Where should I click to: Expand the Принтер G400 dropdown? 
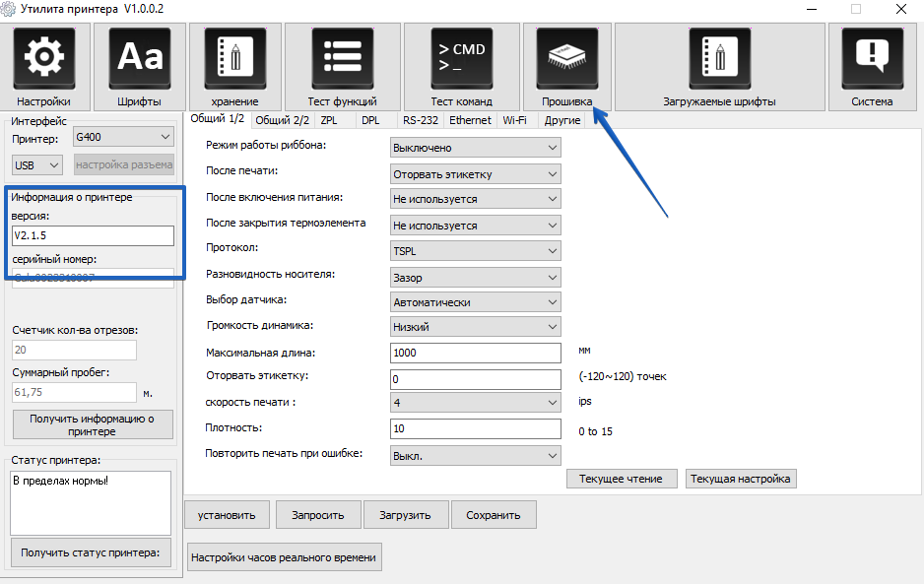click(x=123, y=138)
